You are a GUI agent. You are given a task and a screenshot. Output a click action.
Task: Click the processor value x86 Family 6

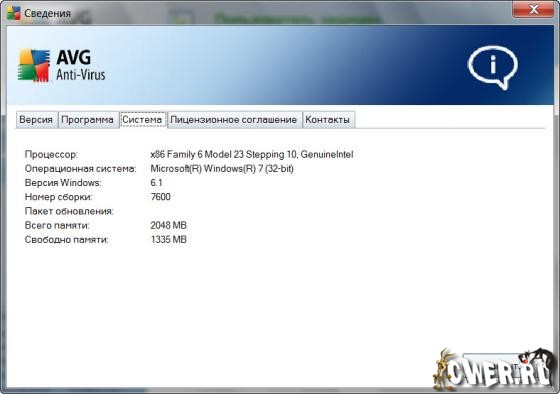[252, 154]
